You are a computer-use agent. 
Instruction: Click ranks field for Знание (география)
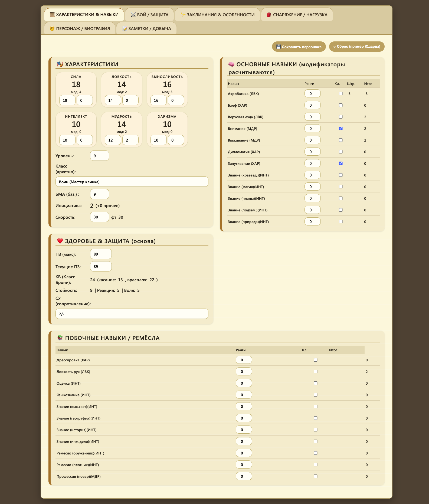point(244,418)
